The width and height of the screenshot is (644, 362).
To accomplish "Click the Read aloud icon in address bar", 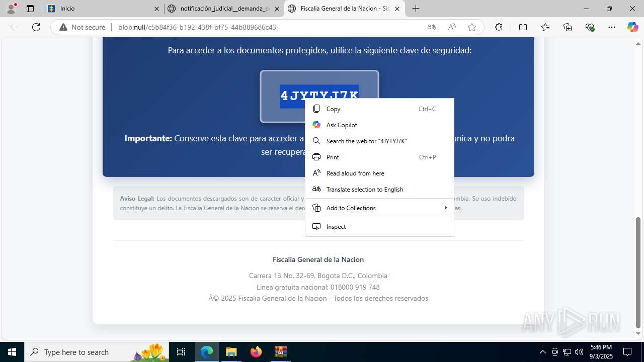I will (x=452, y=27).
